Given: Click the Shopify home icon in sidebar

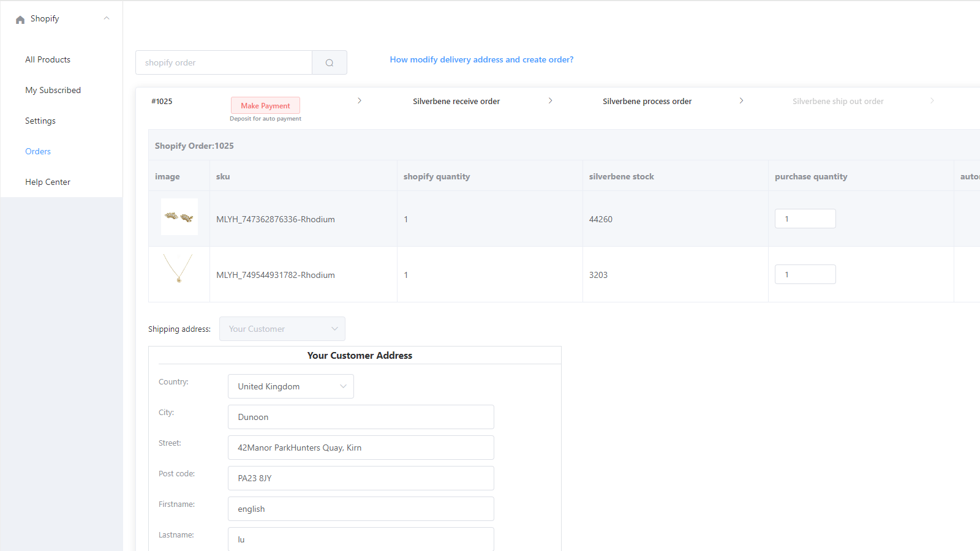Looking at the screenshot, I should click(20, 20).
